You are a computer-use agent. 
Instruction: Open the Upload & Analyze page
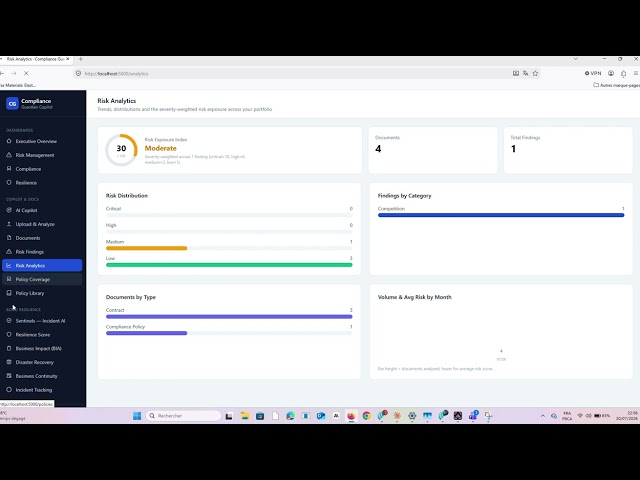pyautogui.click(x=42, y=224)
